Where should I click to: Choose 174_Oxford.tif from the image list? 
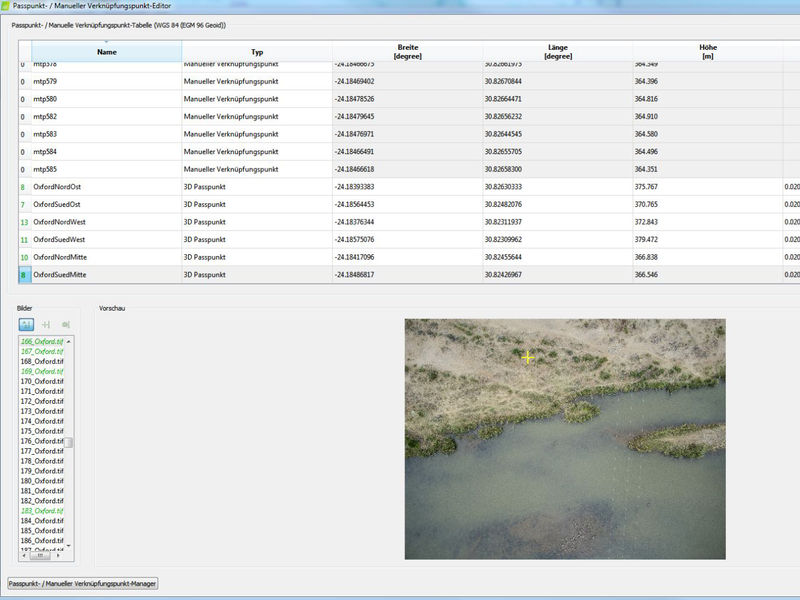[42, 421]
